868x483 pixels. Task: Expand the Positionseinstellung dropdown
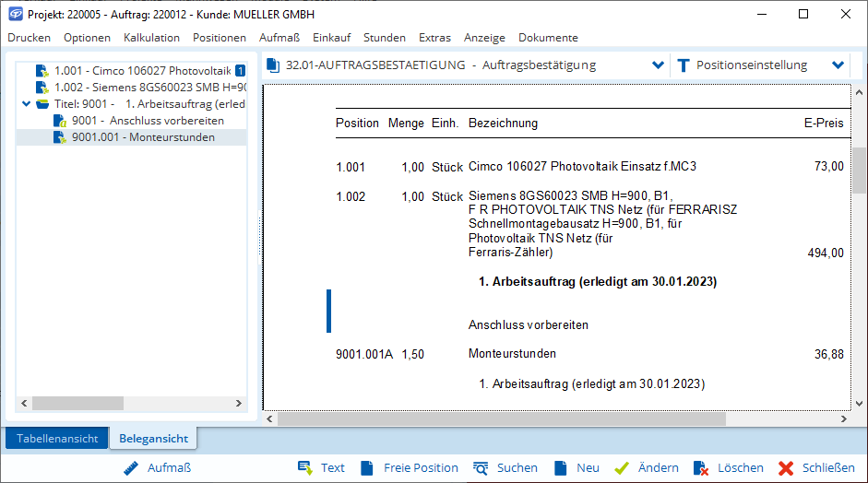(x=838, y=65)
